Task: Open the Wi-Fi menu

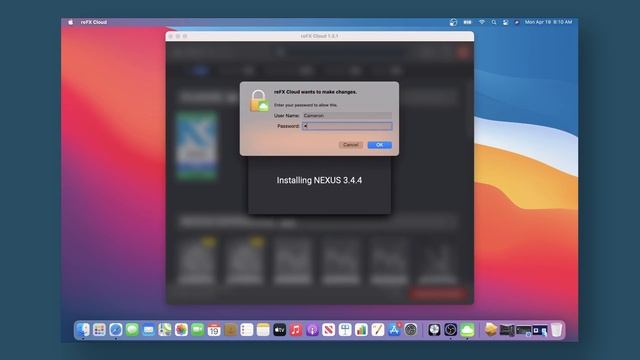Action: (482, 22)
